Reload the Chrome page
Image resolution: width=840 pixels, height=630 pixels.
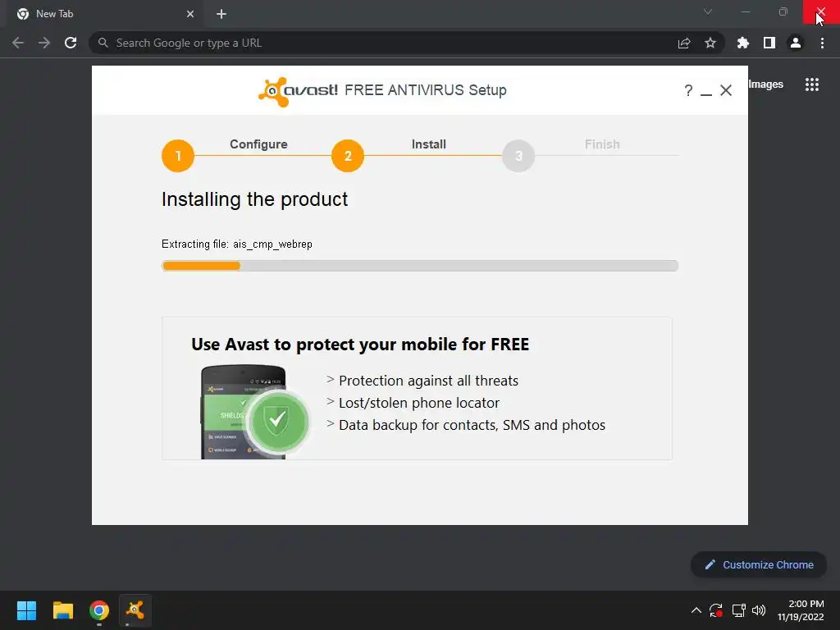point(71,43)
